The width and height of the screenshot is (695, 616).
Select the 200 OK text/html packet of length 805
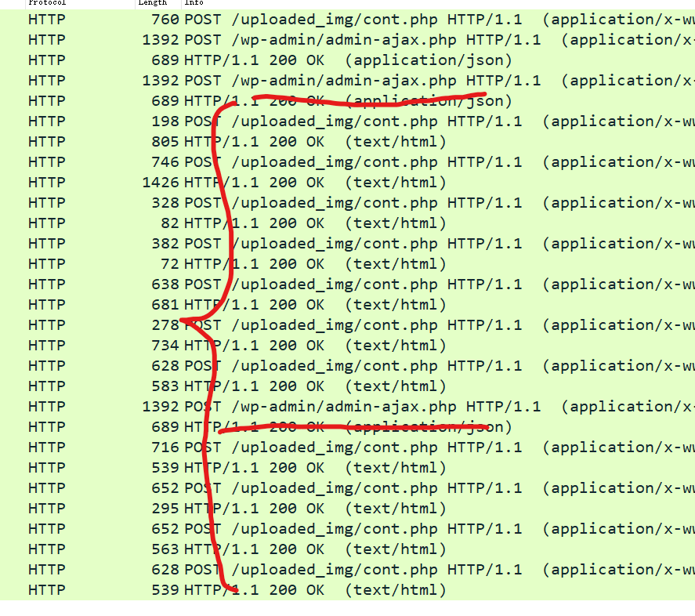(x=348, y=142)
